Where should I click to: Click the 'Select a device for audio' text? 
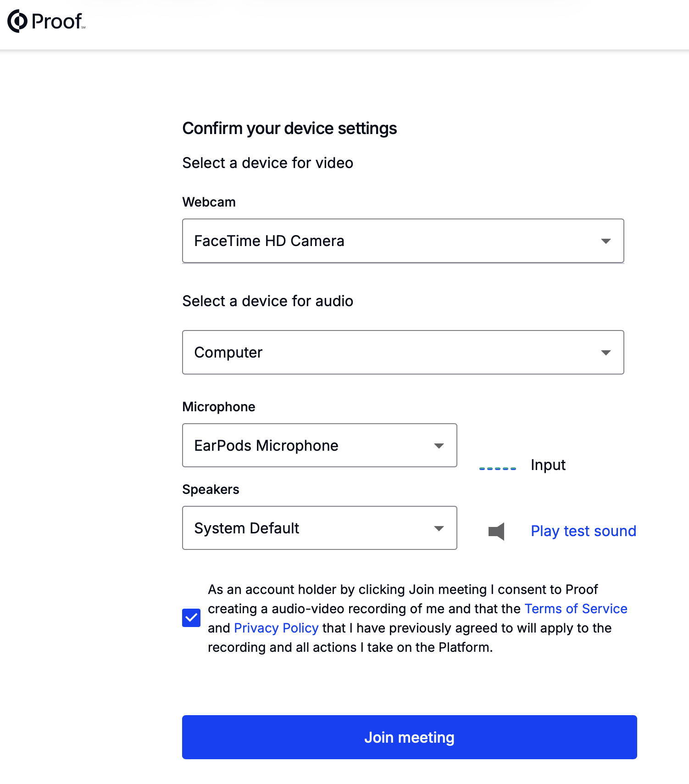point(268,301)
